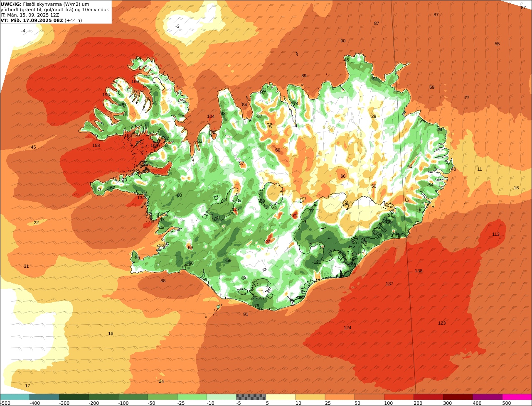The image size is (532, 406).
Task: Click the map value 134 on the west coast
Action: 141,198
